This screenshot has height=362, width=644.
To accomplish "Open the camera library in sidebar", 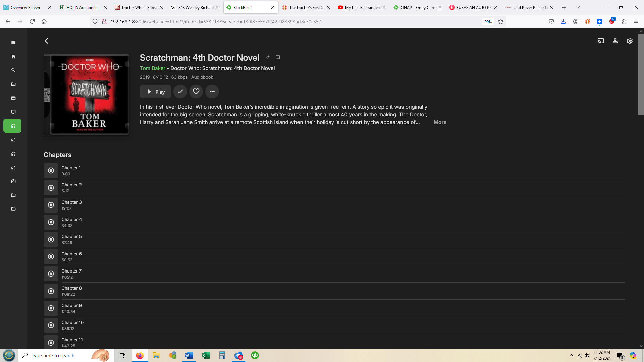I will click(x=13, y=181).
